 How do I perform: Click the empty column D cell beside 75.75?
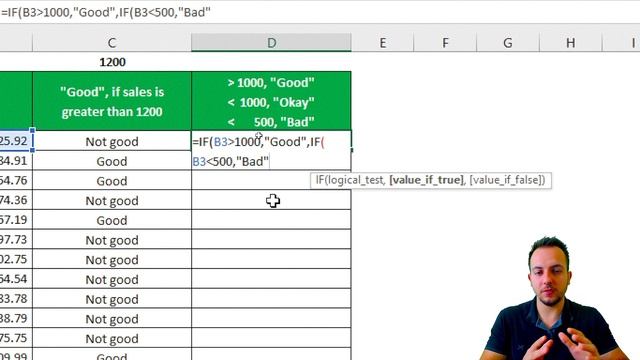click(x=271, y=338)
